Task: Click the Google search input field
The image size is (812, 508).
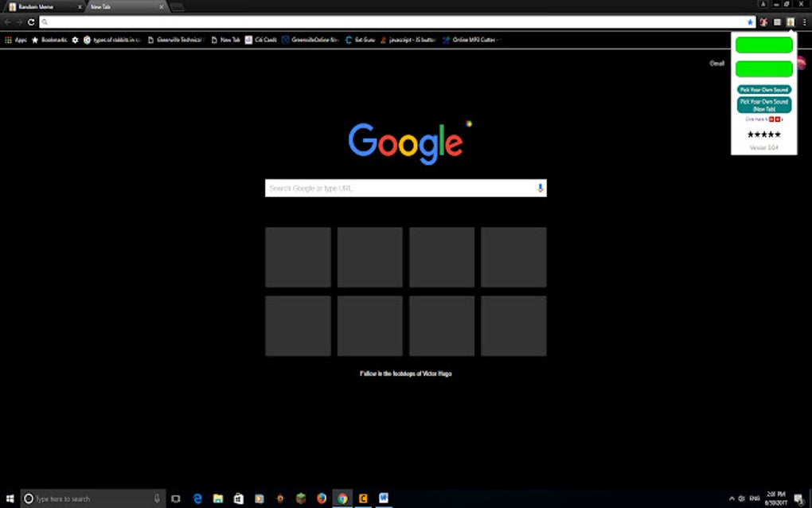Action: 398,188
